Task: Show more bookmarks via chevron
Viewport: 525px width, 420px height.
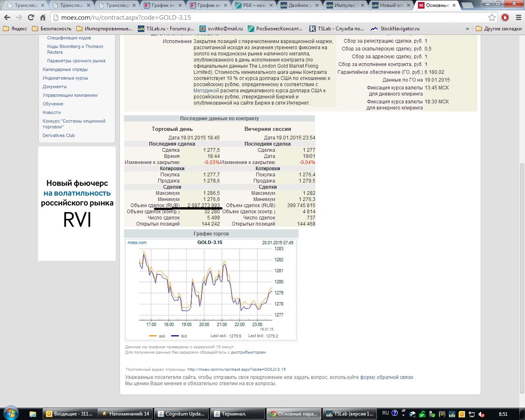Action: click(468, 29)
